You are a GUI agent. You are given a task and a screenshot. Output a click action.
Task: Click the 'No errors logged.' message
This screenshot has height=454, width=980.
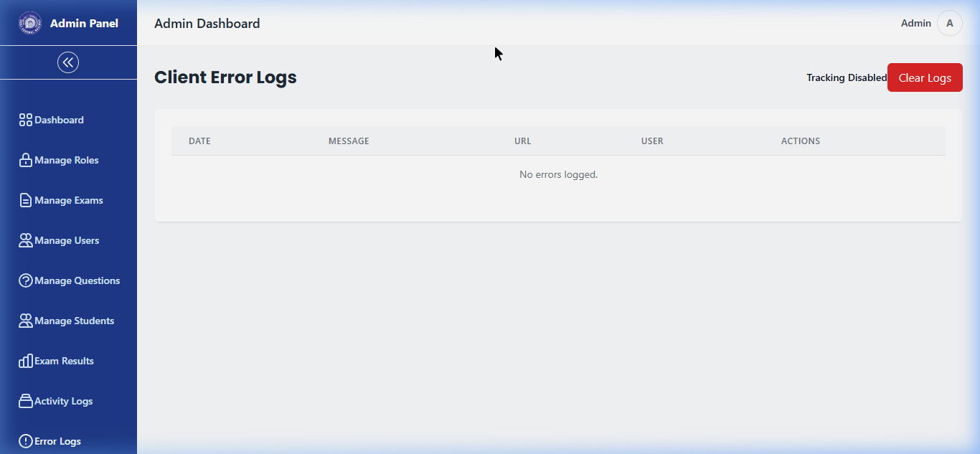(558, 174)
